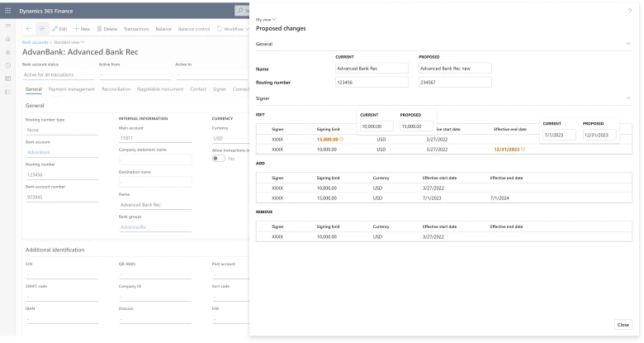
Task: Click the Close button
Action: [x=623, y=325]
